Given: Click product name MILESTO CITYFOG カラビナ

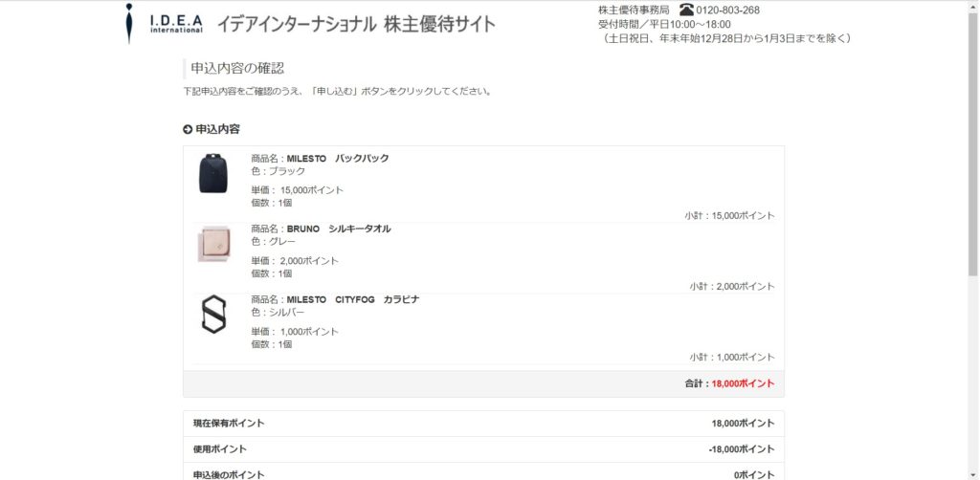Looking at the screenshot, I should [x=352, y=299].
